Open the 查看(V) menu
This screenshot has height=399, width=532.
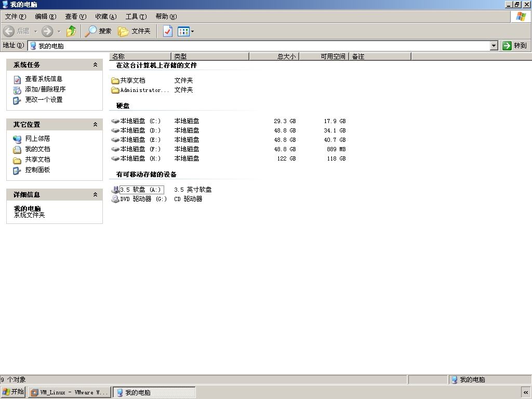(x=76, y=17)
